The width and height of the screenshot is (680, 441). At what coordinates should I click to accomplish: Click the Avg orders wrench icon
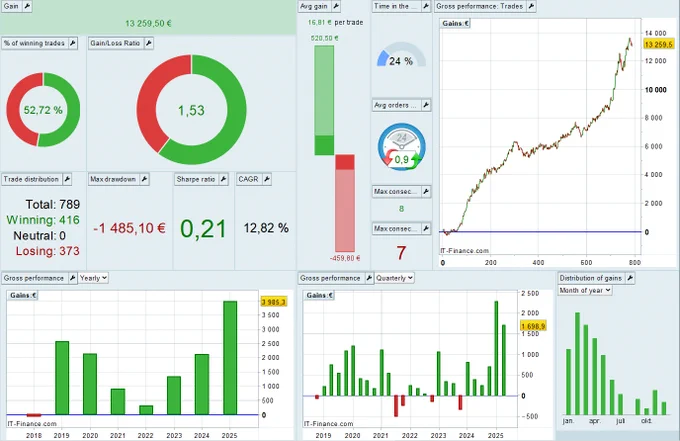pyautogui.click(x=425, y=105)
